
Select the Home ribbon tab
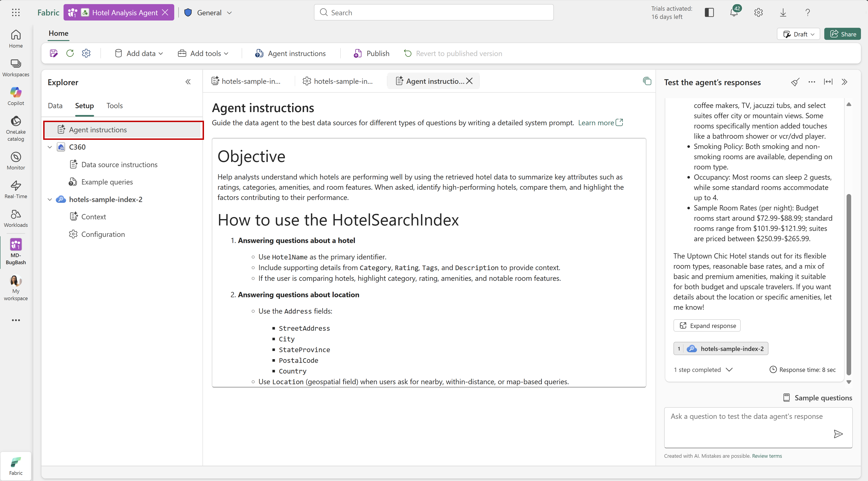click(59, 33)
